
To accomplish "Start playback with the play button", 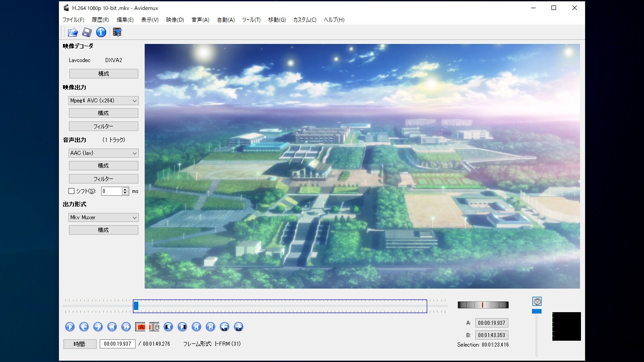I will click(x=70, y=327).
